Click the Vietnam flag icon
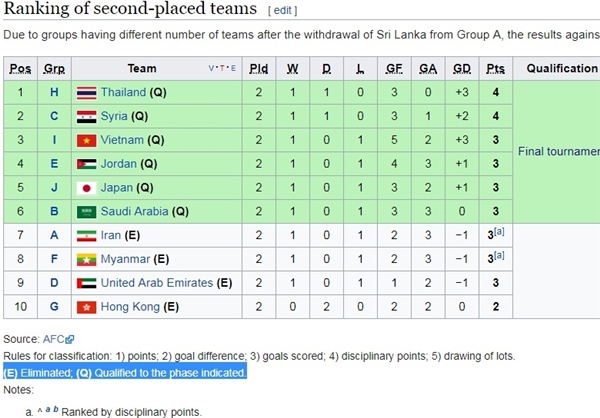 point(86,140)
